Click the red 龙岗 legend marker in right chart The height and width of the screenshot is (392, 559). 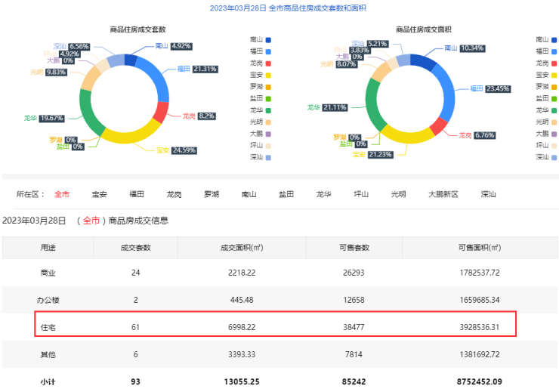point(554,63)
